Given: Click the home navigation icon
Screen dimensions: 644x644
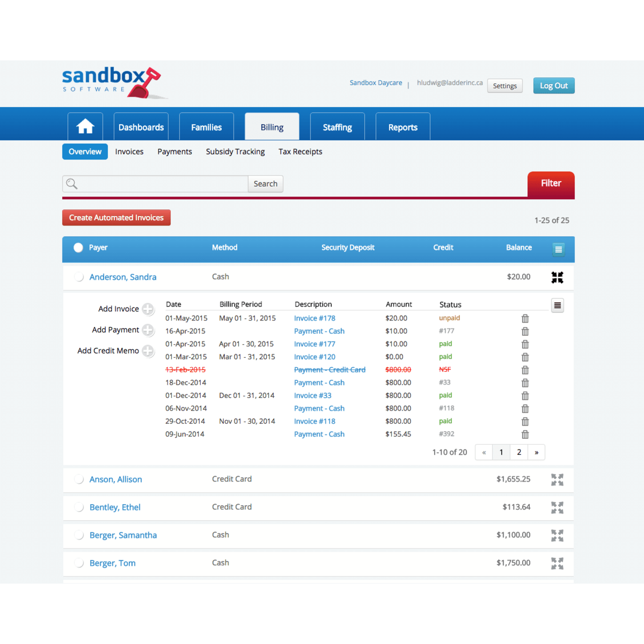Looking at the screenshot, I should tap(85, 126).
